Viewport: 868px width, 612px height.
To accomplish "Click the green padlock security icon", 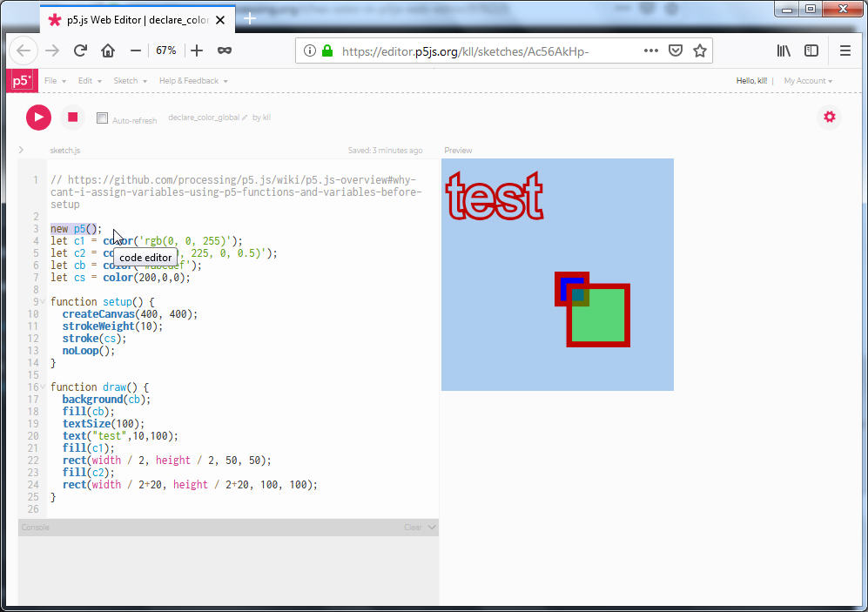I will coord(327,50).
